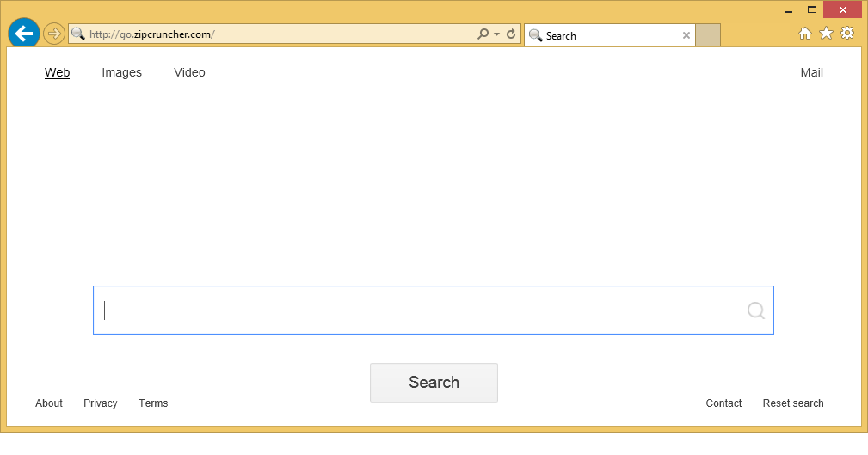Open the address bar dropdown arrow

(496, 34)
